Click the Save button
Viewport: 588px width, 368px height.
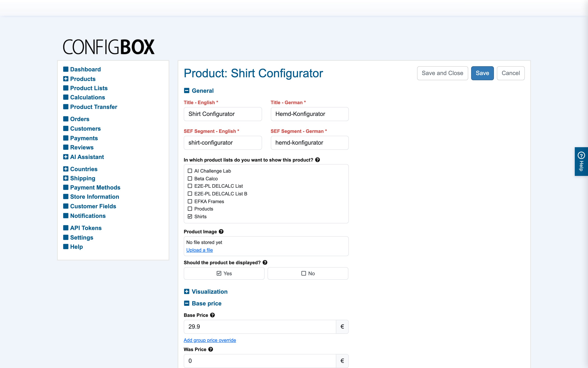pos(482,73)
